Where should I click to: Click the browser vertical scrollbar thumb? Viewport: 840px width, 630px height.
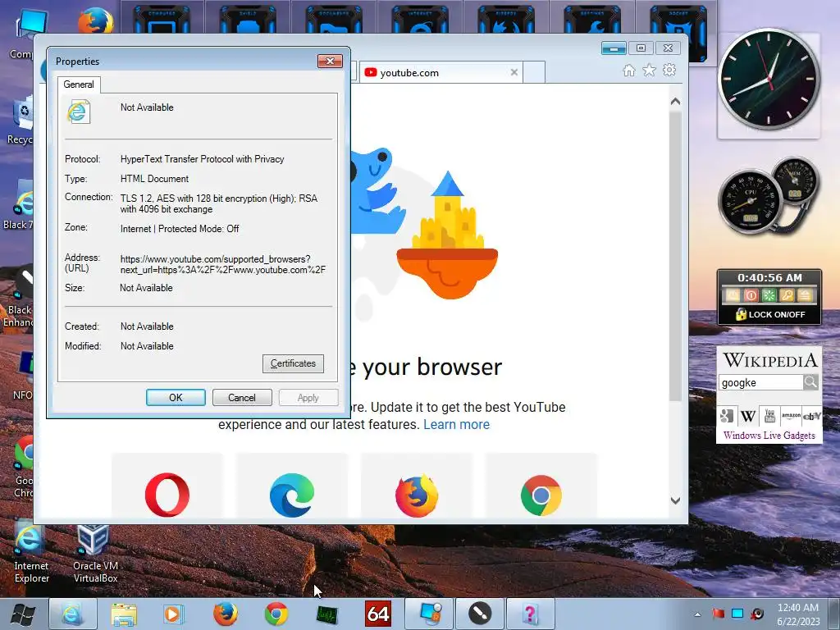(676, 256)
